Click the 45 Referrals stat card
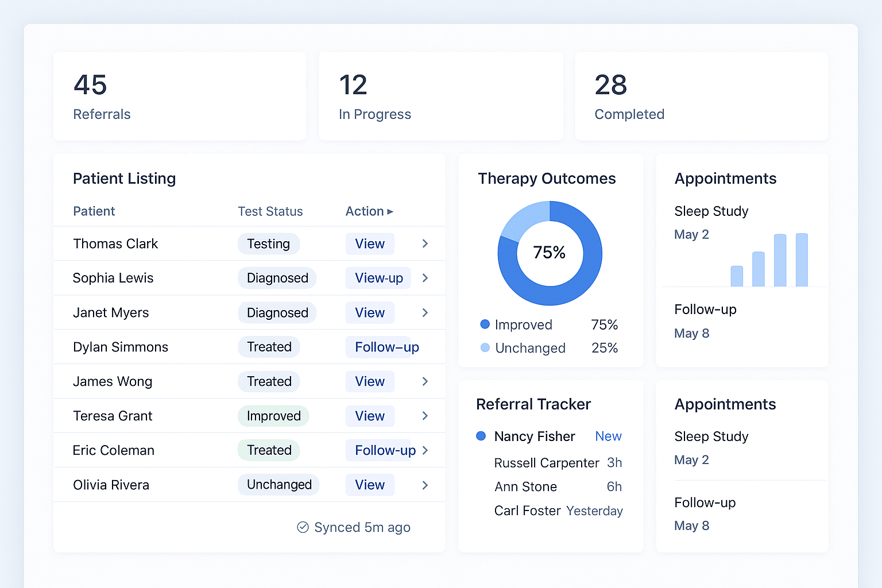 point(179,96)
